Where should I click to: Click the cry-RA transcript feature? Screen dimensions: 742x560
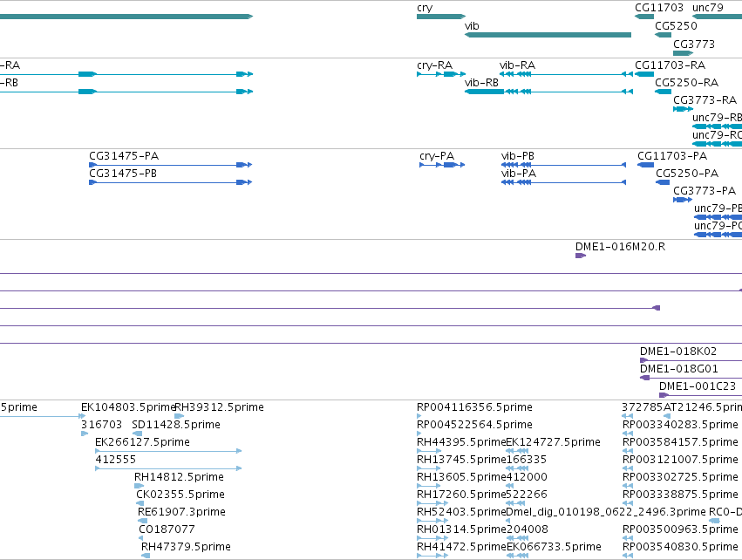pyautogui.click(x=441, y=74)
